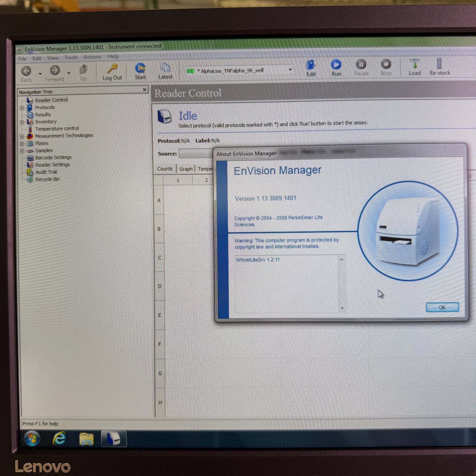Select Reader Control in navigation tree

pos(51,100)
